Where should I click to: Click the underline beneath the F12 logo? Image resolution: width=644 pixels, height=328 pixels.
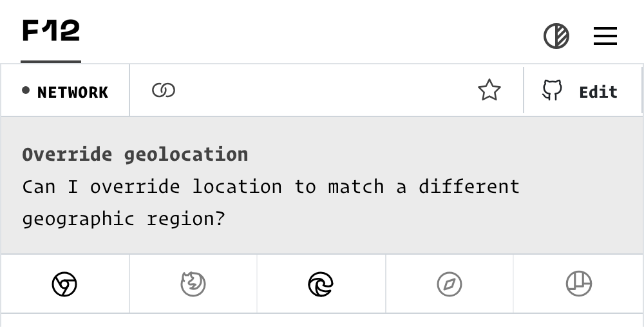click(x=51, y=62)
